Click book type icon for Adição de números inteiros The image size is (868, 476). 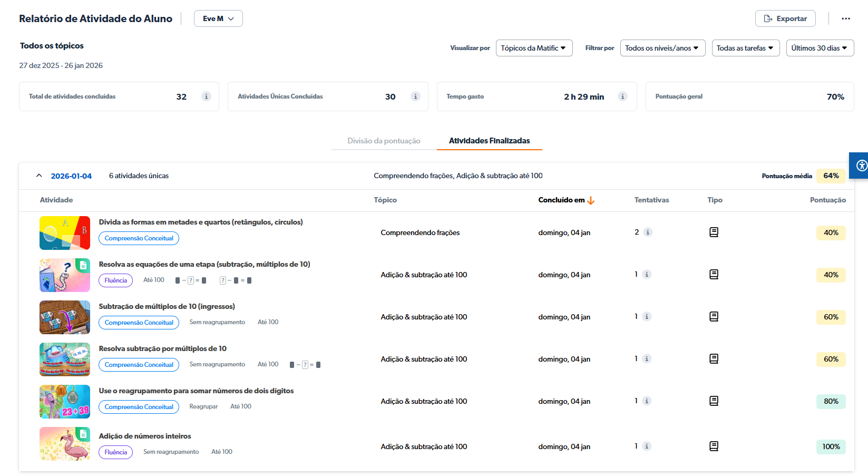714,446
